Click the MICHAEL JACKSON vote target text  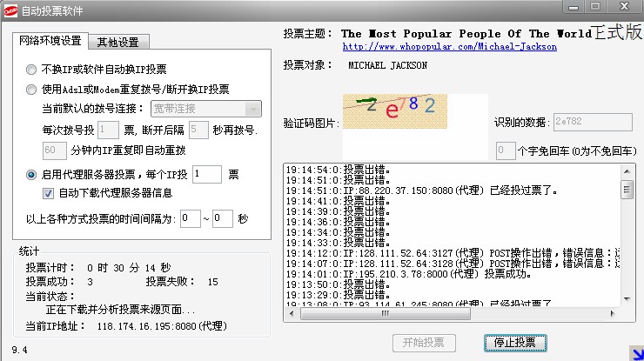tap(388, 65)
